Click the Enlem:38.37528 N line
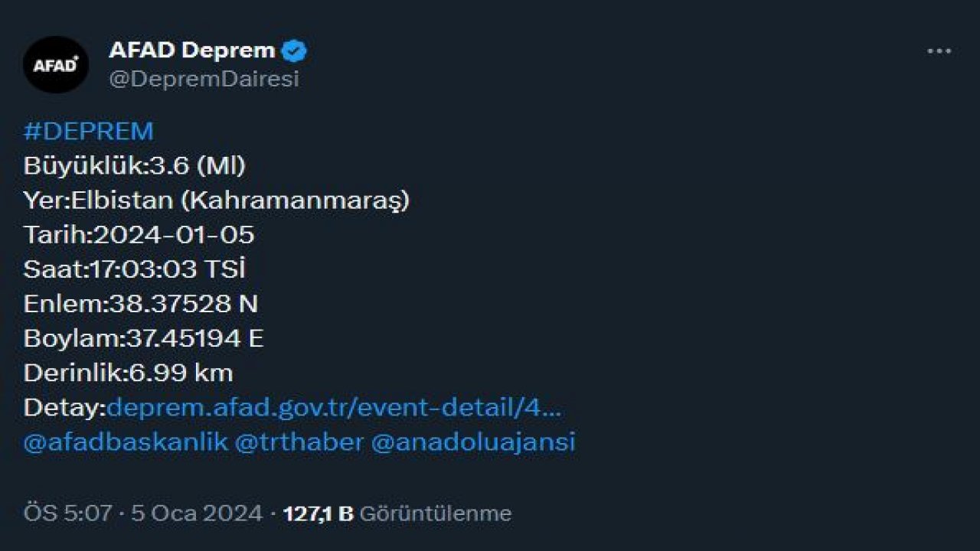Image resolution: width=980 pixels, height=551 pixels. click(141, 304)
